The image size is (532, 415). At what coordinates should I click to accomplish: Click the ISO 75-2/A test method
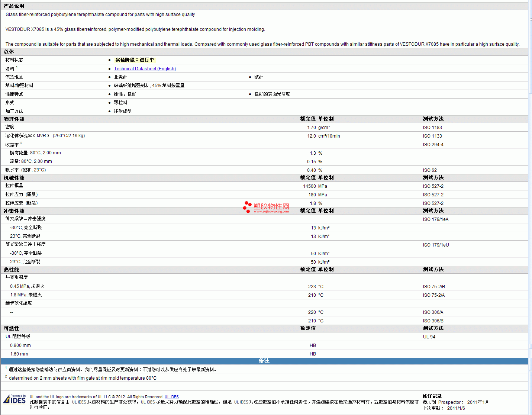point(434,295)
